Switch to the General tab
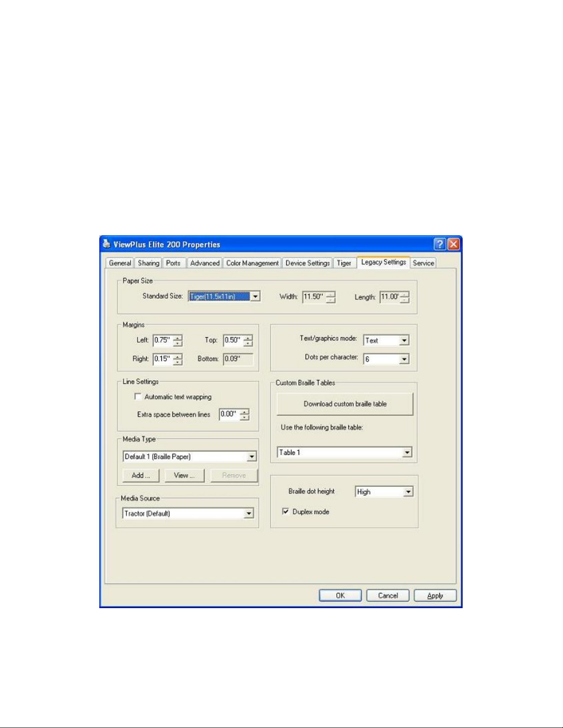 [120, 263]
